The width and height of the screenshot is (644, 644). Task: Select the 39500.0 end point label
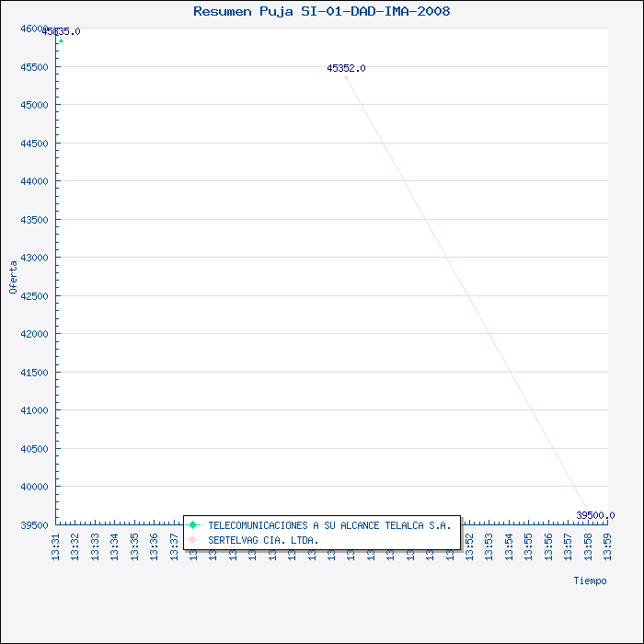pos(595,515)
